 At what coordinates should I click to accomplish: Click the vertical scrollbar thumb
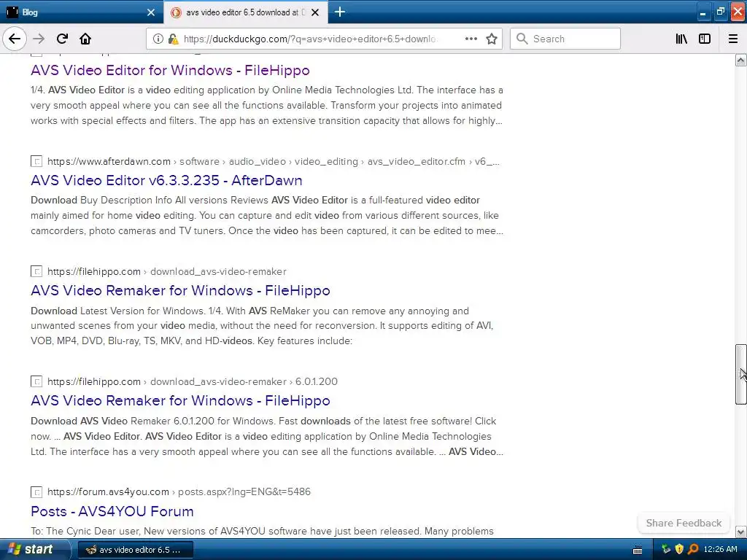point(741,374)
